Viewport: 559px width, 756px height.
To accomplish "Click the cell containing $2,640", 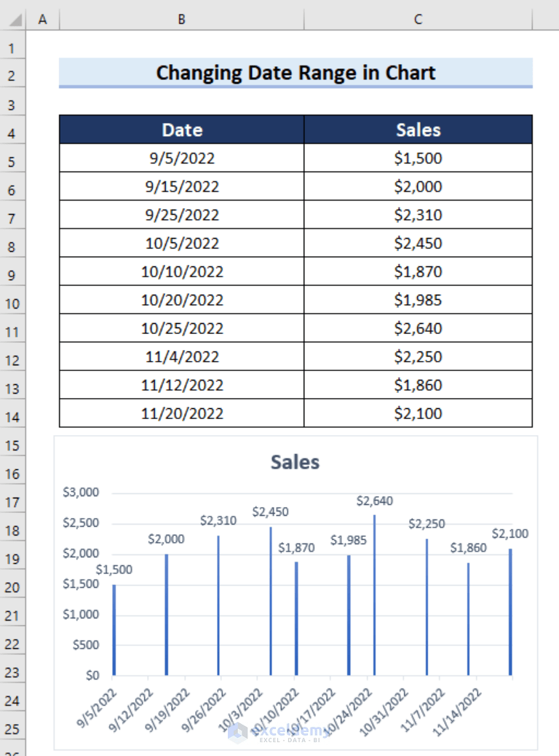I will click(417, 328).
